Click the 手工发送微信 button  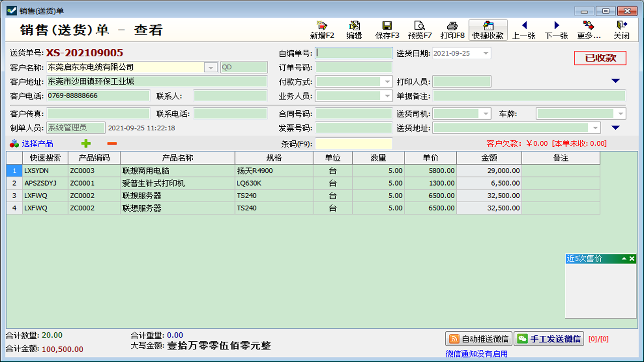[548, 338]
